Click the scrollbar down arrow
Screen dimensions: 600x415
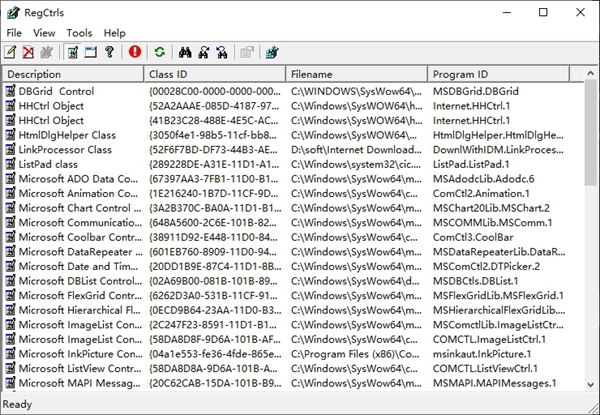click(590, 384)
